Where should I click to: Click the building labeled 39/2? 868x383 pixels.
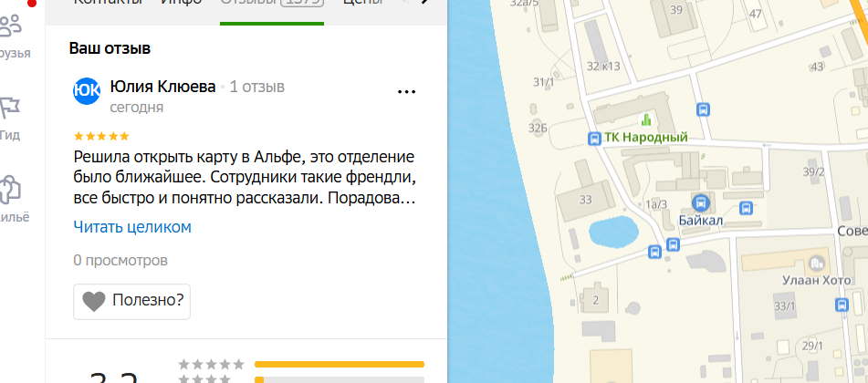814,171
